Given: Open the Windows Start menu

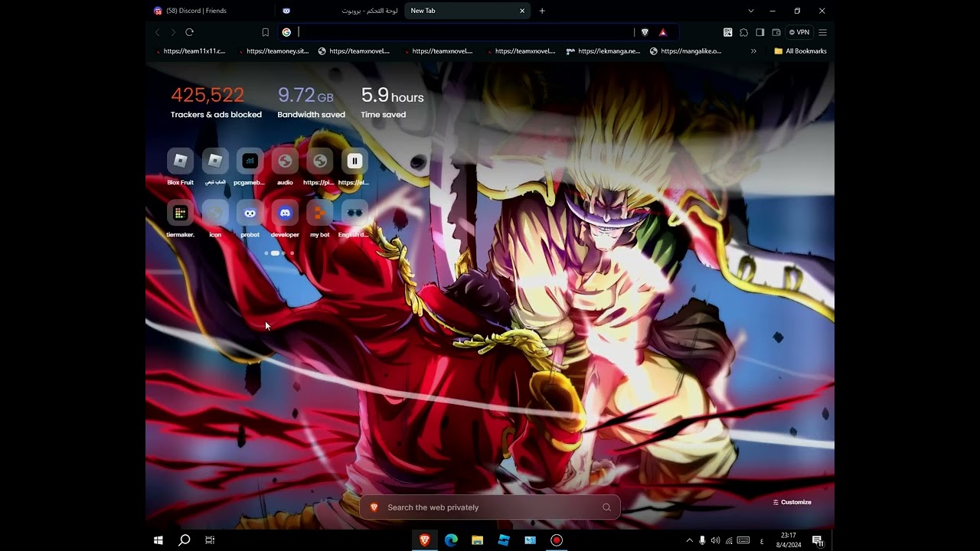Looking at the screenshot, I should pos(158,540).
